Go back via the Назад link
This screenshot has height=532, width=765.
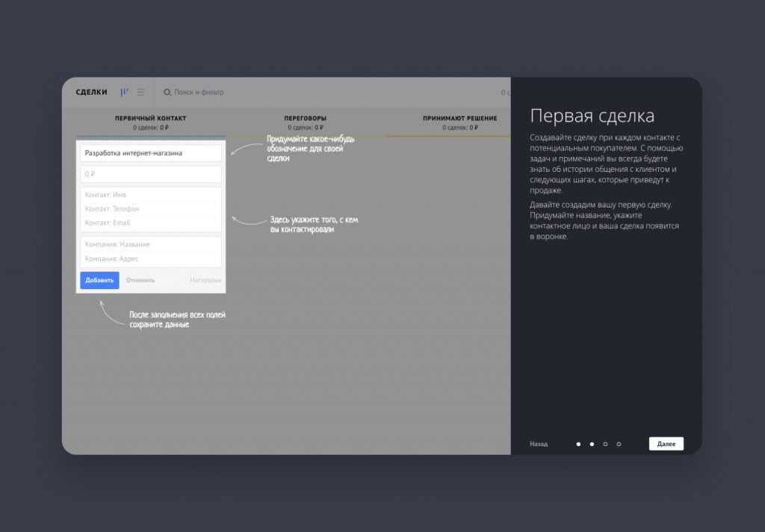pyautogui.click(x=537, y=443)
